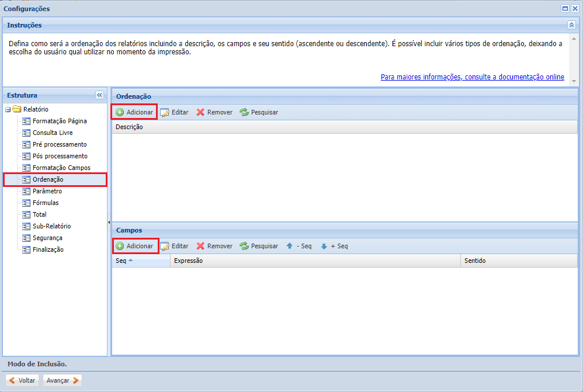583x392 pixels.
Task: Click Adicionar in the Campos toolbar
Action: point(135,246)
